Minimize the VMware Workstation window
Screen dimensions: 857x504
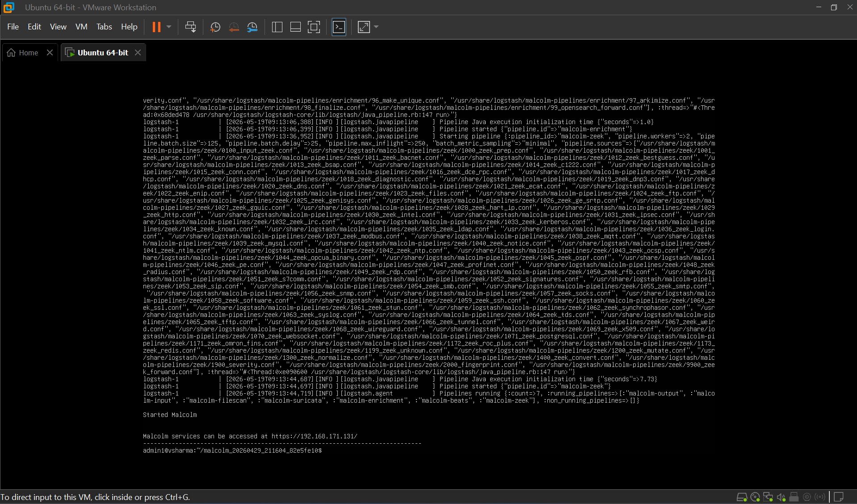[x=819, y=7]
